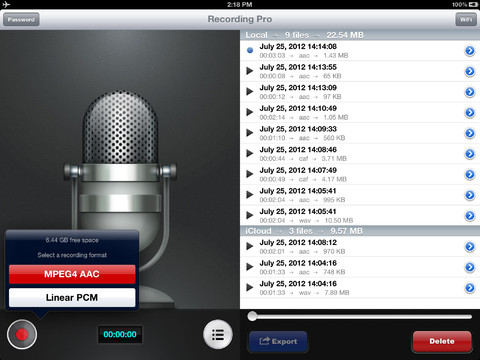Play the local 10.50 MB wav recording

coord(250,215)
